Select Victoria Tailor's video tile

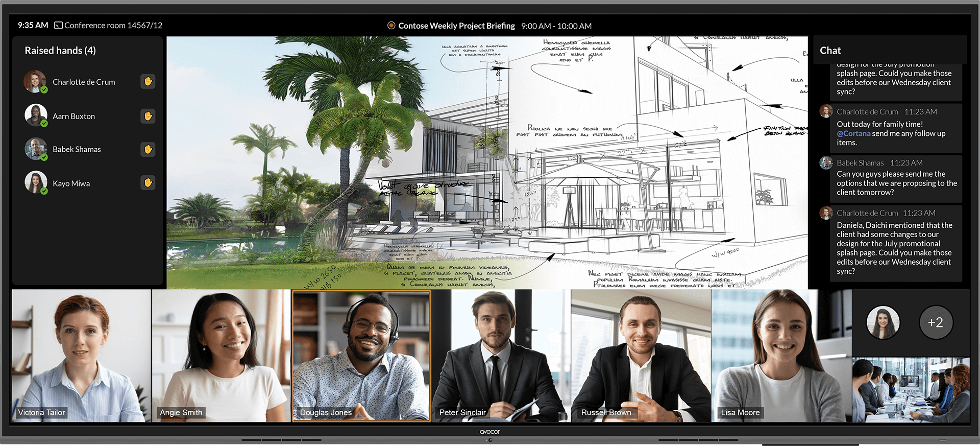click(x=81, y=356)
